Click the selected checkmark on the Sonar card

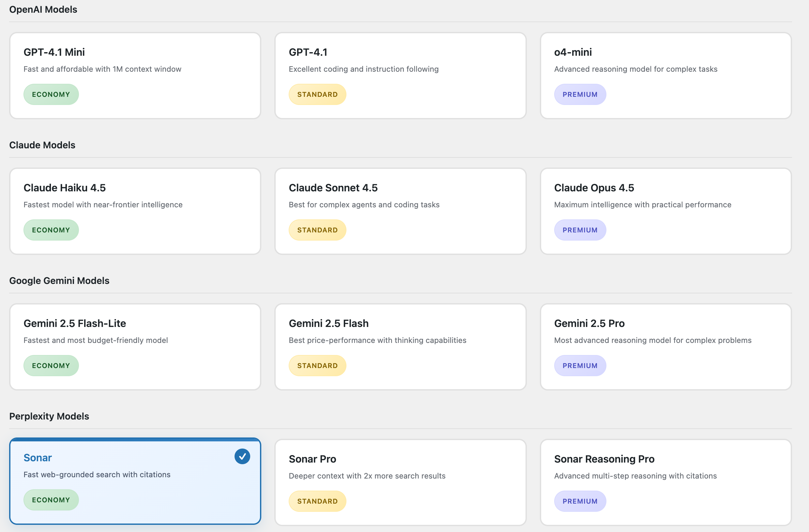point(242,456)
